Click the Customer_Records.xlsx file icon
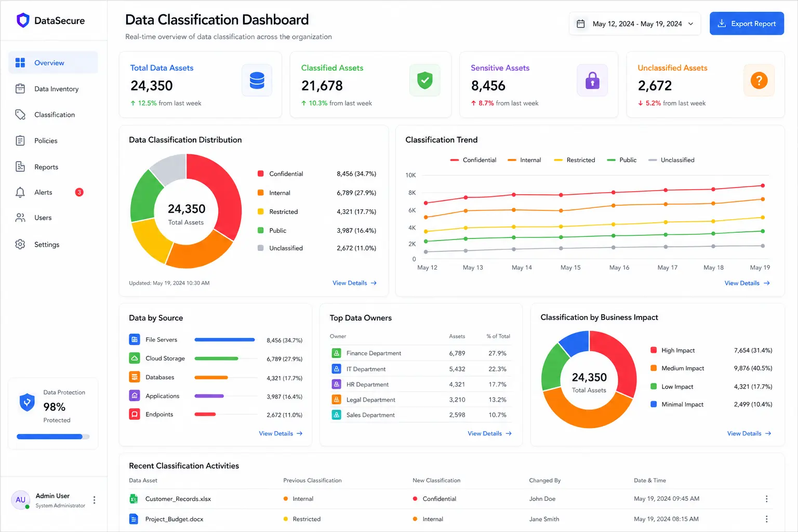This screenshot has width=798, height=532. (x=134, y=499)
